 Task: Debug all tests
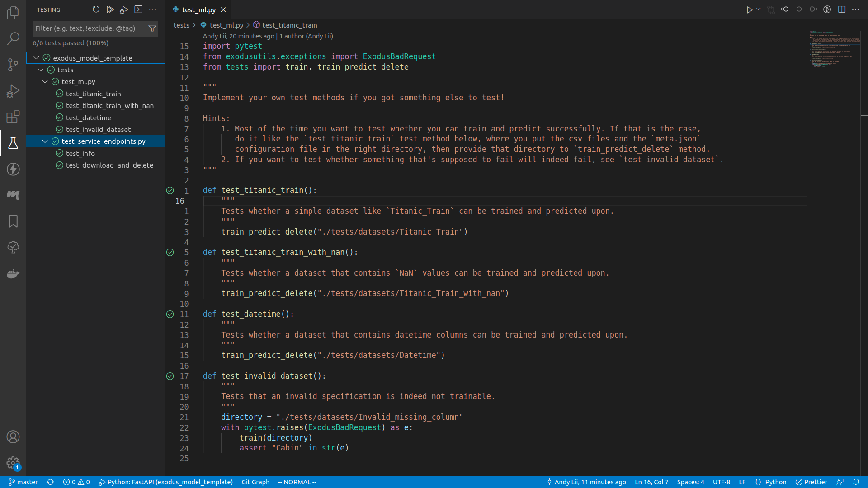click(x=124, y=9)
